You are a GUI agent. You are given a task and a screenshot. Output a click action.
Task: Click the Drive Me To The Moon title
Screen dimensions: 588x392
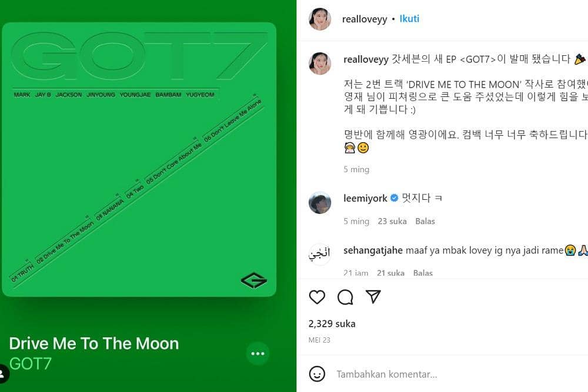point(94,343)
